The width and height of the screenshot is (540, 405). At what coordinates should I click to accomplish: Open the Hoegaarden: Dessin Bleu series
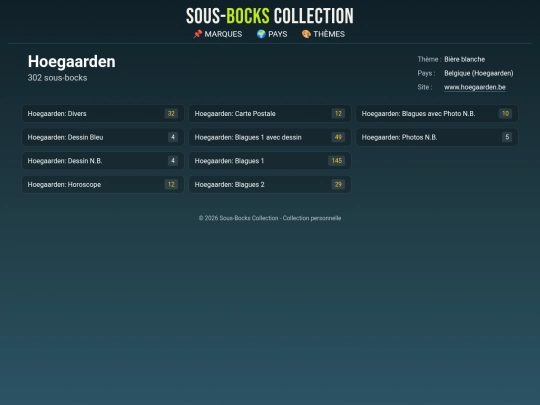[x=103, y=137]
